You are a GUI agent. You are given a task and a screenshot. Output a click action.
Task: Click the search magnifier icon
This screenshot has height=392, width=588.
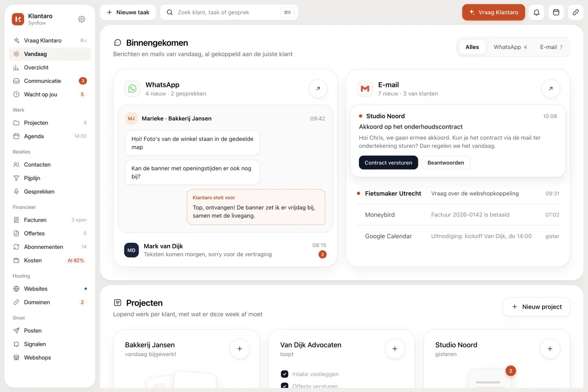[x=170, y=12]
